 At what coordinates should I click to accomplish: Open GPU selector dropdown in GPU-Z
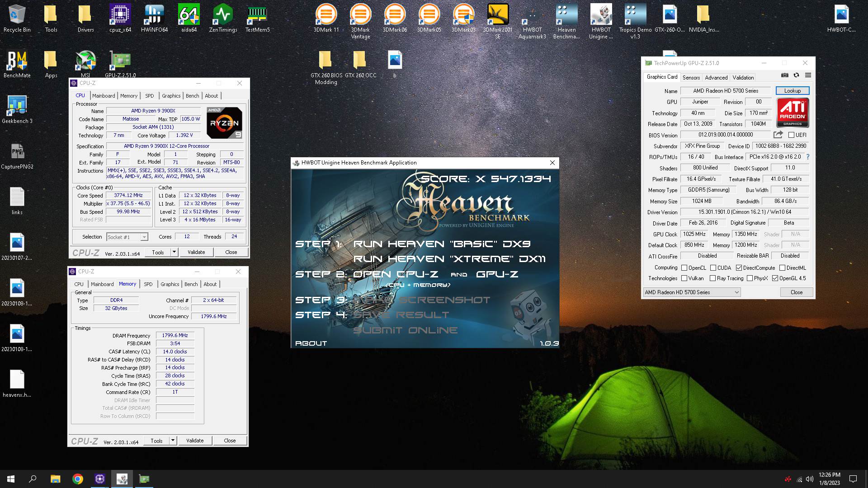(x=692, y=292)
